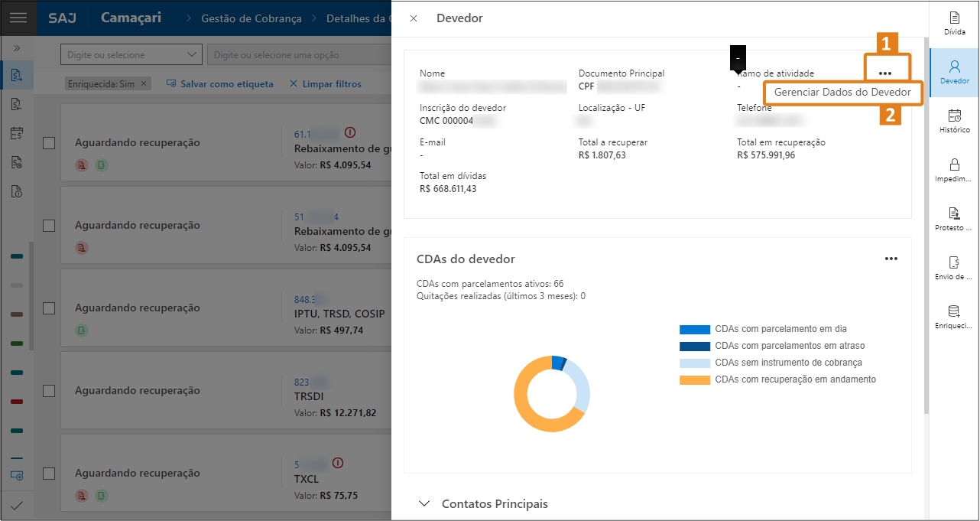Open the Enriquecimento database icon
The image size is (980, 521).
[x=954, y=316]
